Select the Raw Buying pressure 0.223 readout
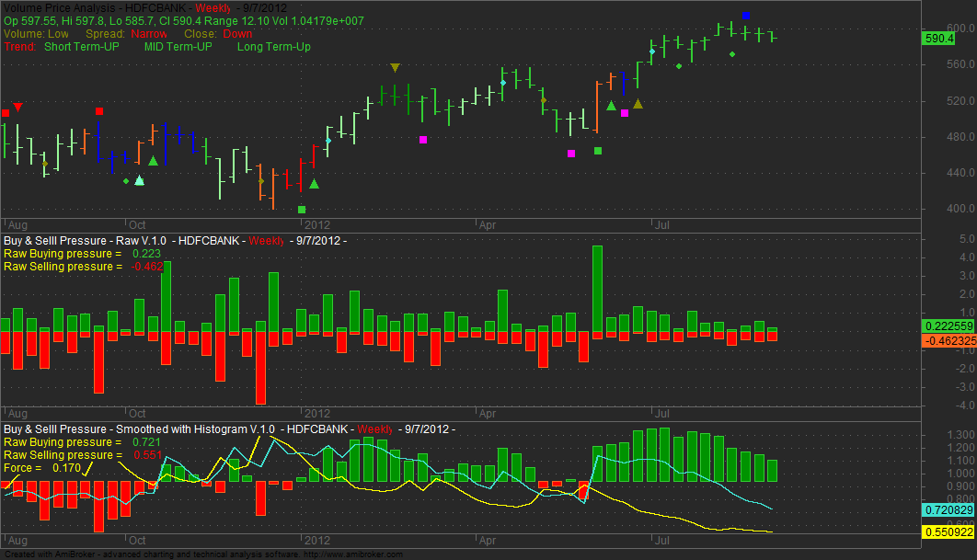The image size is (977, 560). (x=82, y=254)
